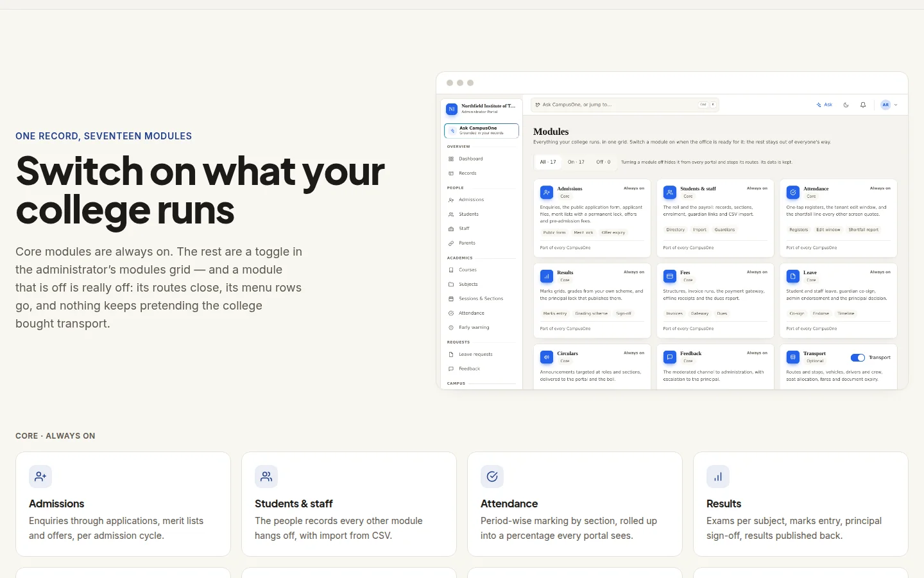Click the Early warning icon in preview sidebar
This screenshot has height=578, width=924.
451,328
